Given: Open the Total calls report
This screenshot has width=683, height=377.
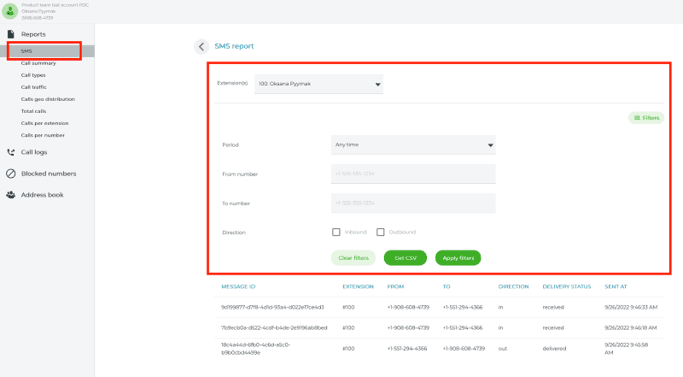Looking at the screenshot, I should point(34,111).
